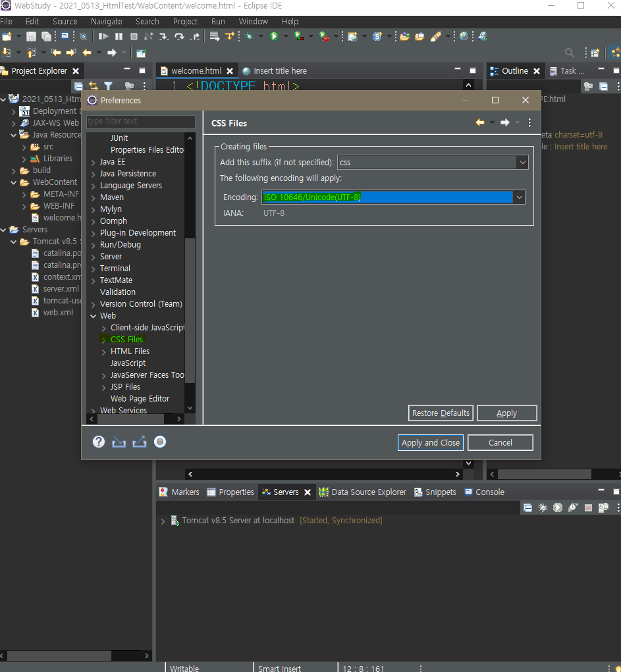Select Web Page Editor preferences item
Screen dimensions: 621x672
click(x=140, y=399)
